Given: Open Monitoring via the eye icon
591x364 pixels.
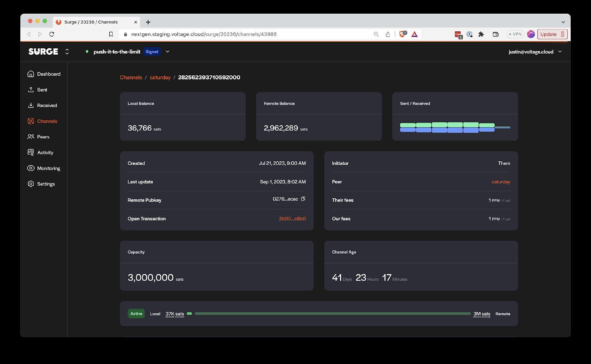Looking at the screenshot, I should [x=31, y=168].
